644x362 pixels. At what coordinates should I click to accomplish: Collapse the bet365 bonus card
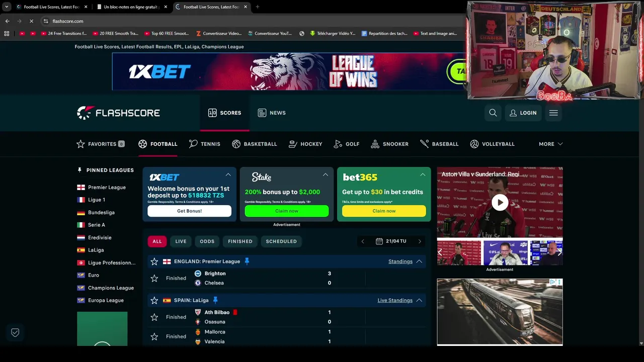[x=423, y=175]
